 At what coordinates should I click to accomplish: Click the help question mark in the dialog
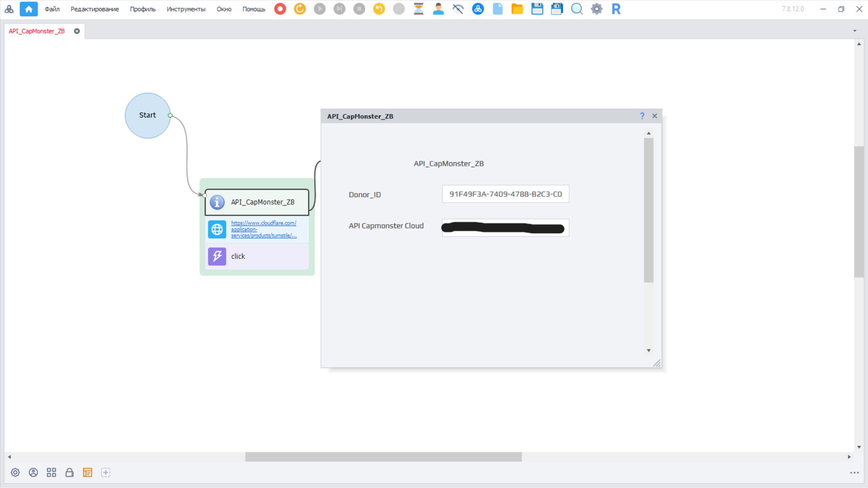642,116
